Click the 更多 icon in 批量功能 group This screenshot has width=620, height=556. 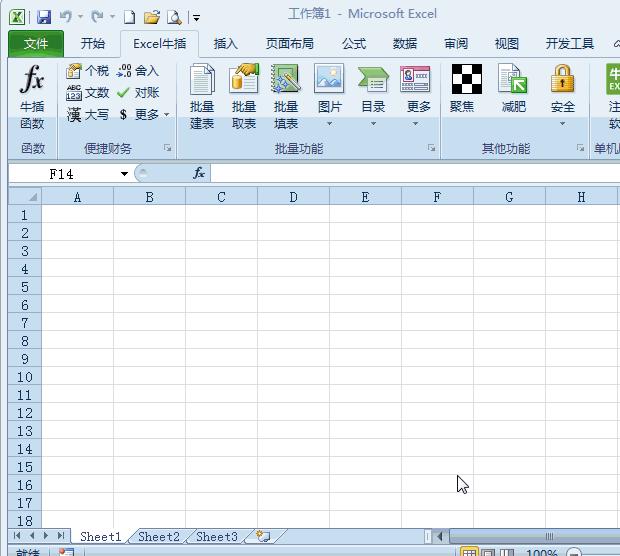point(415,79)
